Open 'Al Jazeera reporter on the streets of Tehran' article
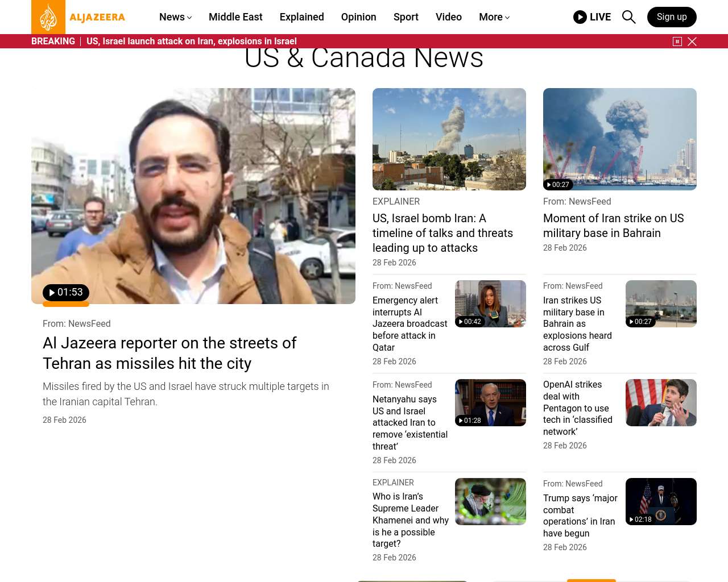 [x=169, y=354]
